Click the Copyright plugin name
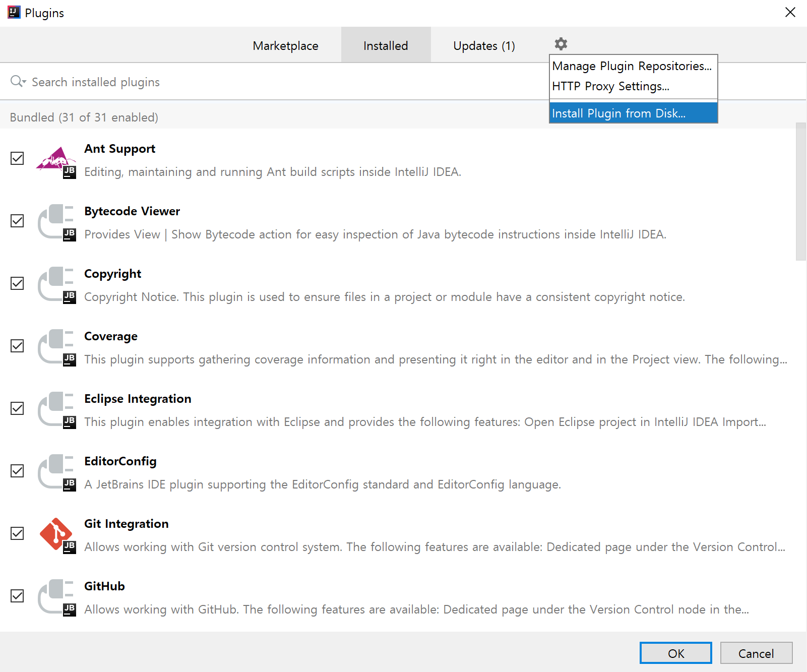Screen dimensions: 807x672 point(113,274)
